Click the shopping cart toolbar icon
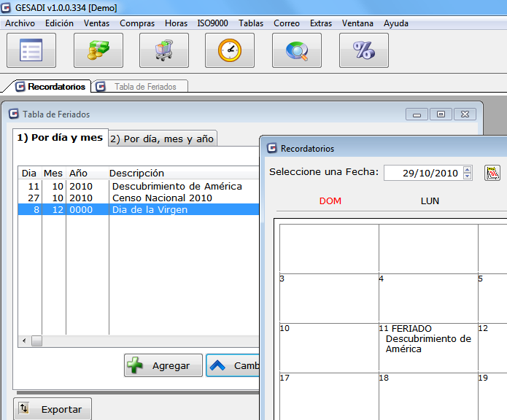The width and height of the screenshot is (507, 420). [164, 50]
